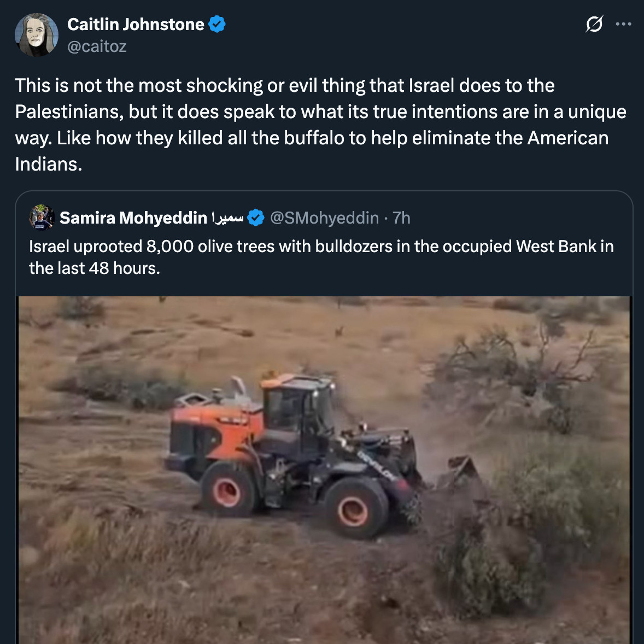
Task: Click the 7h timestamp on quoted tweet
Action: coord(401,218)
